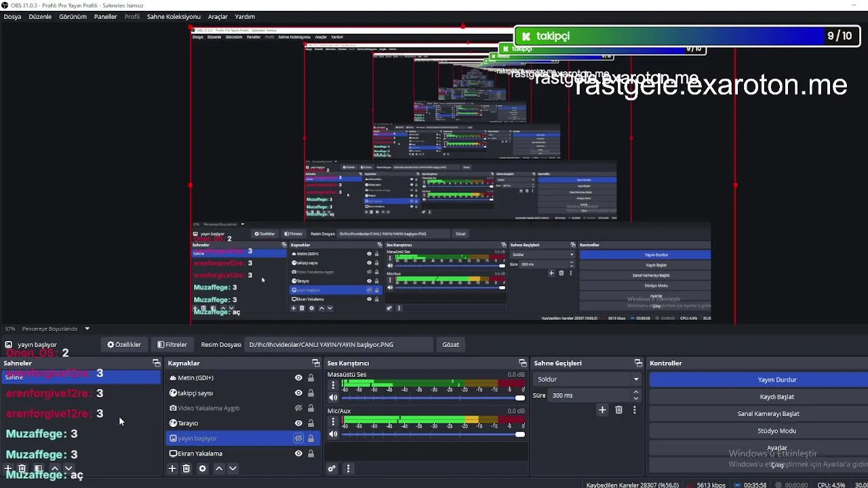Image resolution: width=868 pixels, height=488 pixels.
Task: Undock the Ses Karıştırıcı panel
Action: coord(523,363)
